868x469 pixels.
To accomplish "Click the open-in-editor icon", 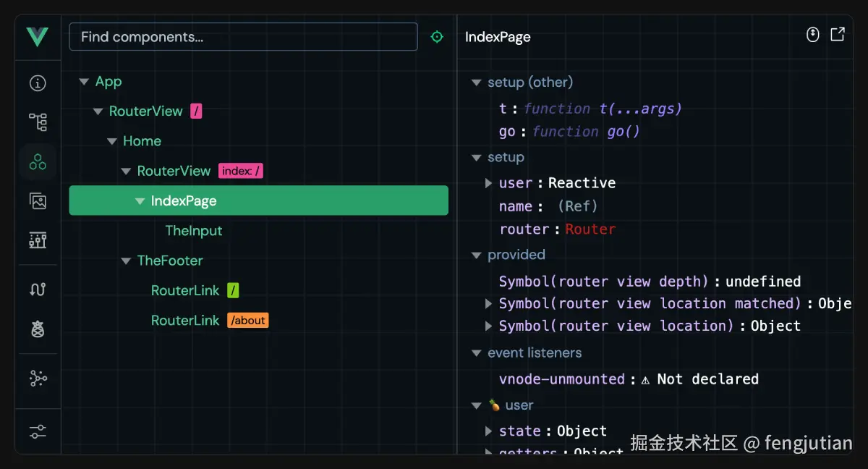I will tap(838, 35).
